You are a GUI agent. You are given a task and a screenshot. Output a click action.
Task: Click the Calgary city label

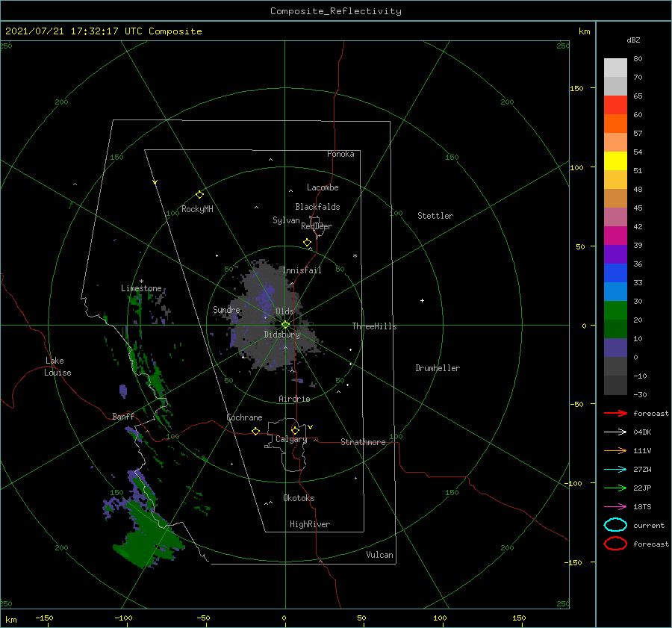[291, 439]
